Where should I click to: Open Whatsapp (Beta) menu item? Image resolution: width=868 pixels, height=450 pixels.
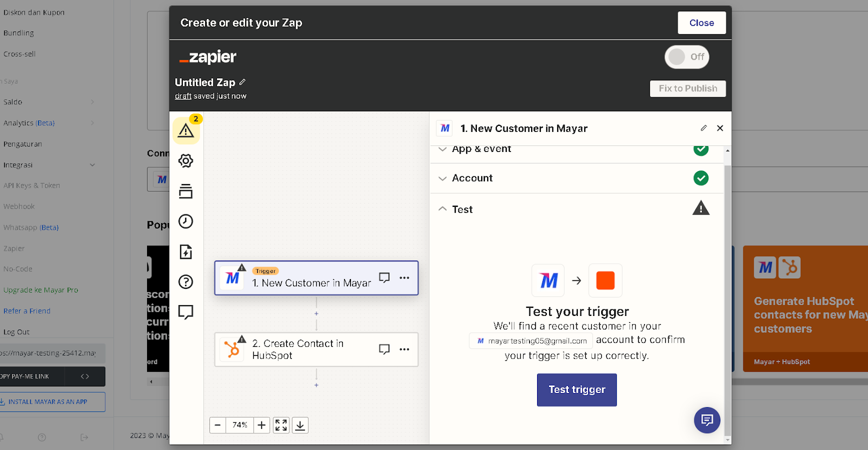[31, 227]
